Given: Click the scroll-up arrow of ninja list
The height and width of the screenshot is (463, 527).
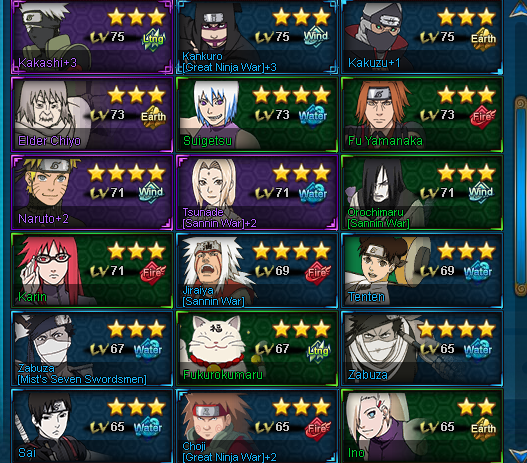Looking at the screenshot, I should point(518,9).
